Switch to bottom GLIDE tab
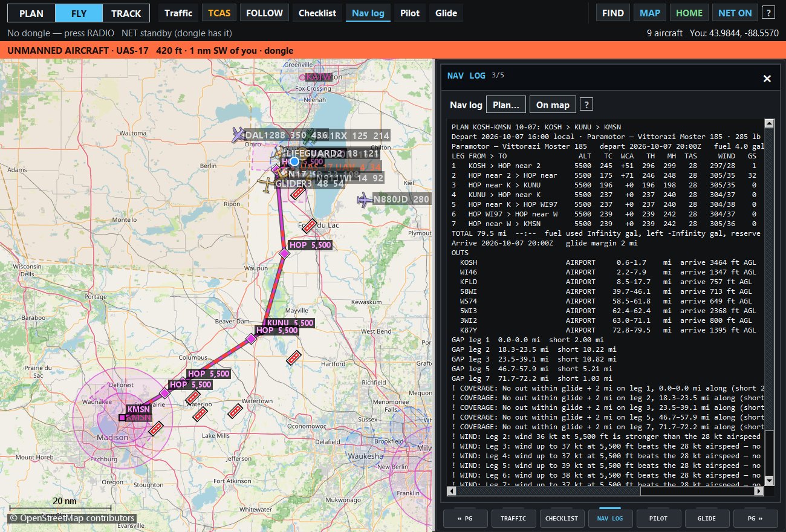This screenshot has width=786, height=532. (706, 518)
